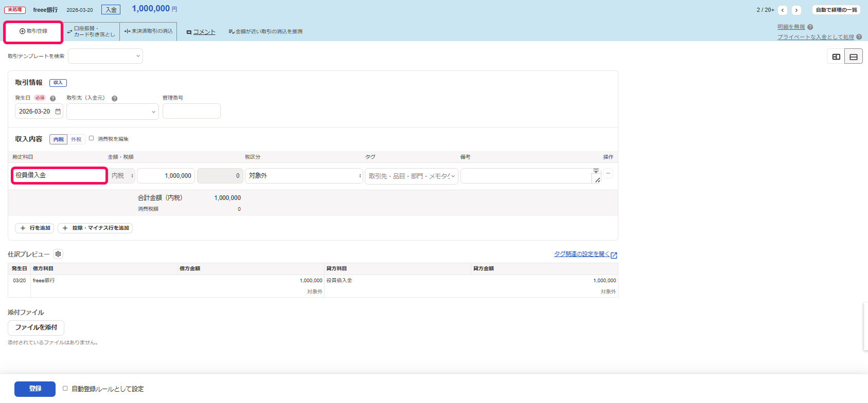
Task: Switch to 未決済取引の消込 tab
Action: [x=148, y=31]
